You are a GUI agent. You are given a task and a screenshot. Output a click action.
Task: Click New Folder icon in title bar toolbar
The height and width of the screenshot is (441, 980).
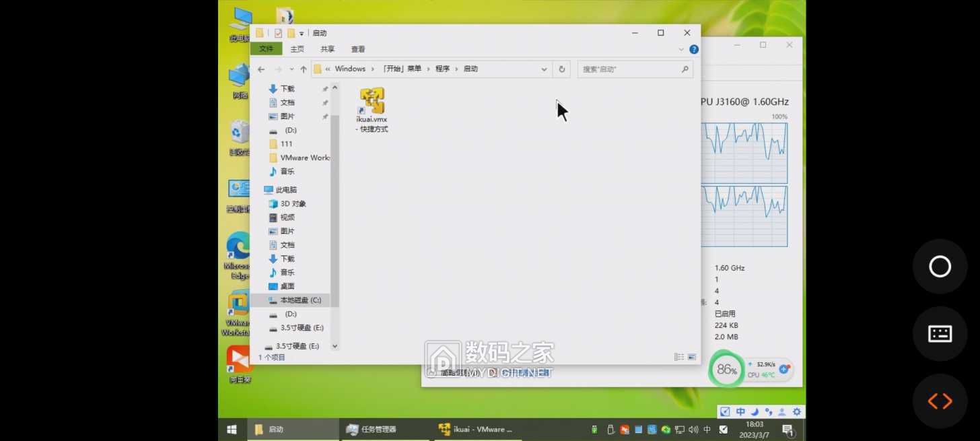pos(291,33)
